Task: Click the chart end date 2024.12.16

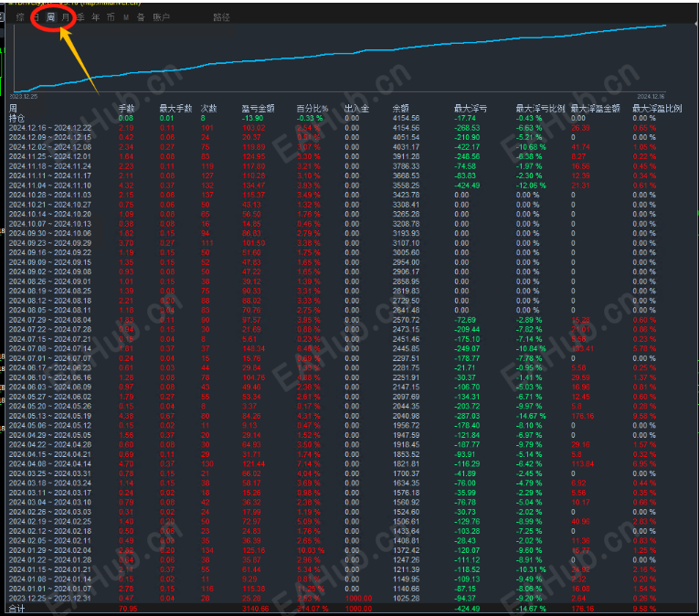Action: tap(651, 96)
